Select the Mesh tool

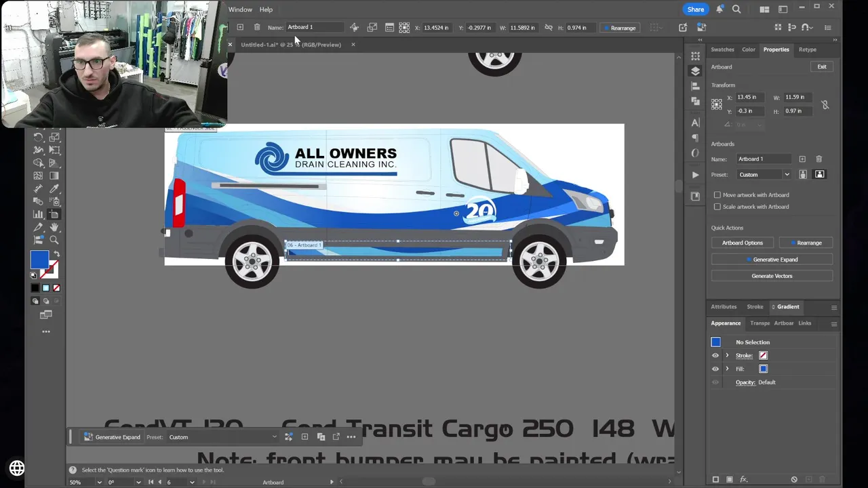pos(38,176)
